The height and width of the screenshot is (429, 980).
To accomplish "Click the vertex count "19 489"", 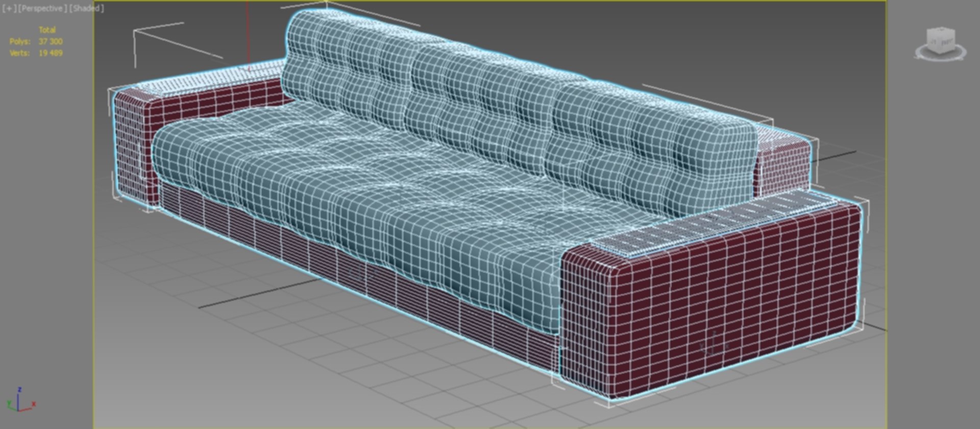I will point(51,53).
